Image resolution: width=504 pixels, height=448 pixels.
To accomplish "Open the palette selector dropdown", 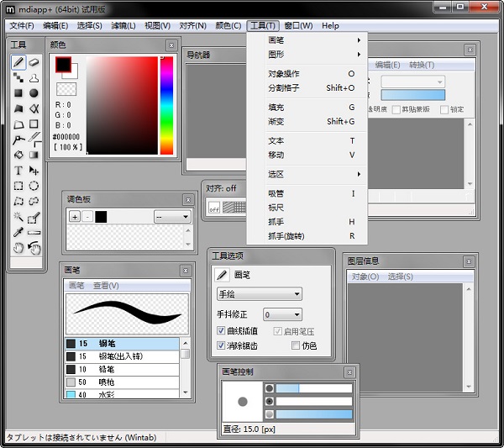I will pos(172,217).
